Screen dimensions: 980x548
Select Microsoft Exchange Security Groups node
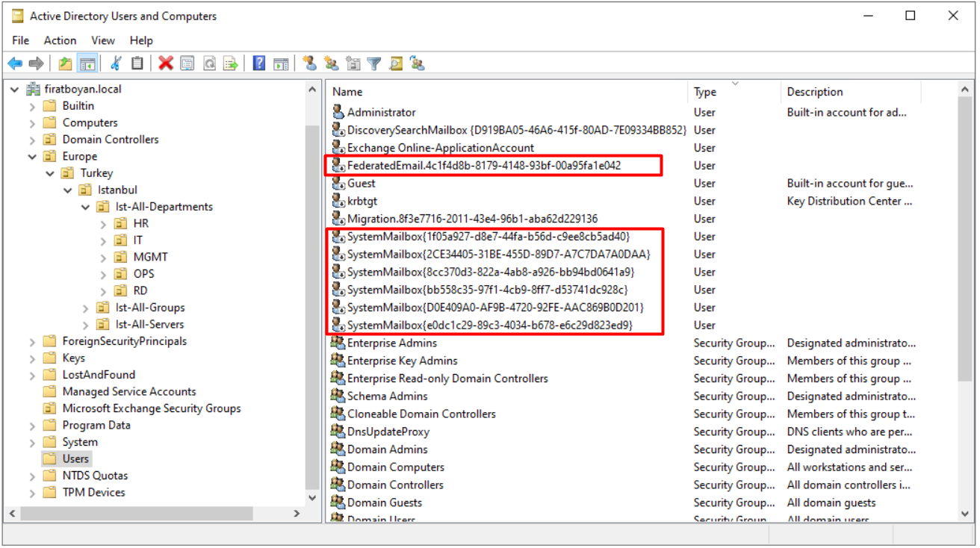(x=152, y=408)
